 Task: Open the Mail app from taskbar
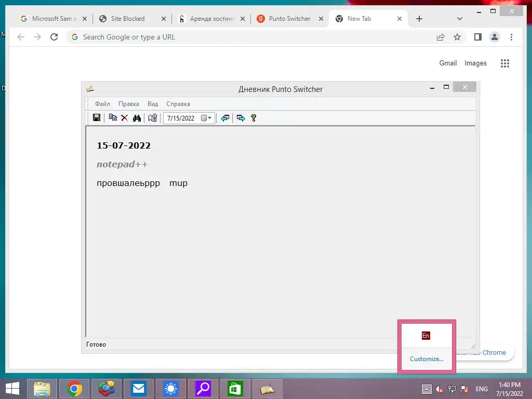(x=138, y=389)
